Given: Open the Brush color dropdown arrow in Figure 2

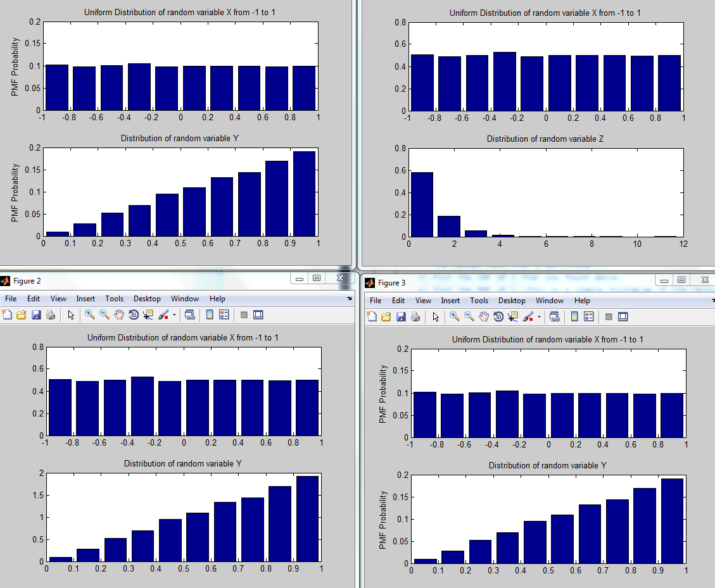Looking at the screenshot, I should (x=174, y=315).
